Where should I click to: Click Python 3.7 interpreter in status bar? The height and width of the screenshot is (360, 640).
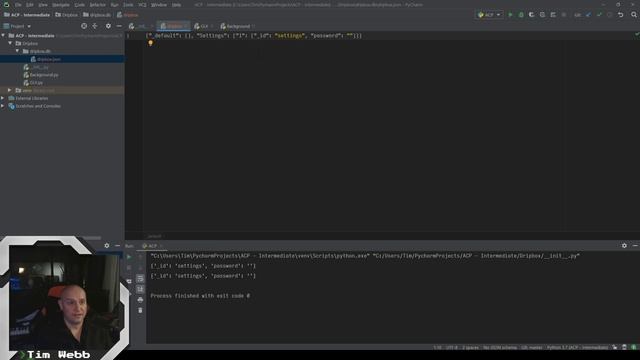tap(577, 348)
